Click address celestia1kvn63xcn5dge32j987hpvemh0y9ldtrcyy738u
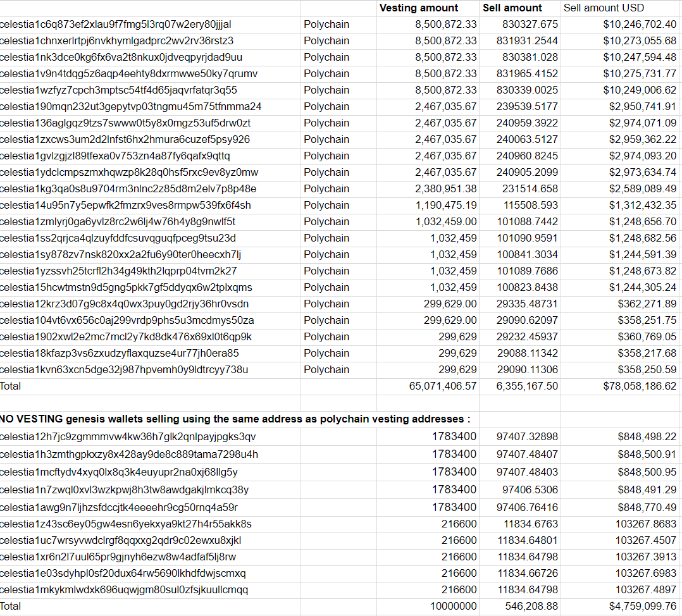682x616 pixels. (124, 370)
